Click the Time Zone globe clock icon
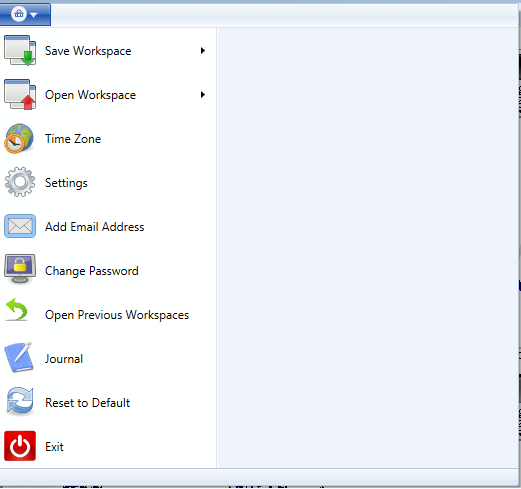This screenshot has height=489, width=521. click(x=19, y=139)
